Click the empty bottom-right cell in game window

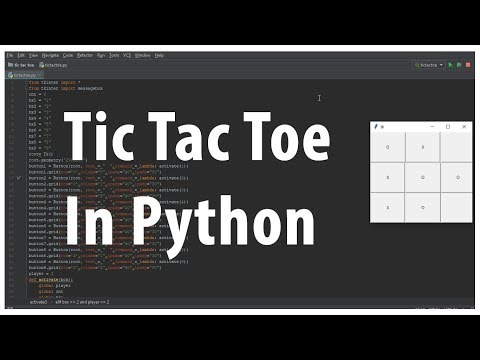click(456, 207)
